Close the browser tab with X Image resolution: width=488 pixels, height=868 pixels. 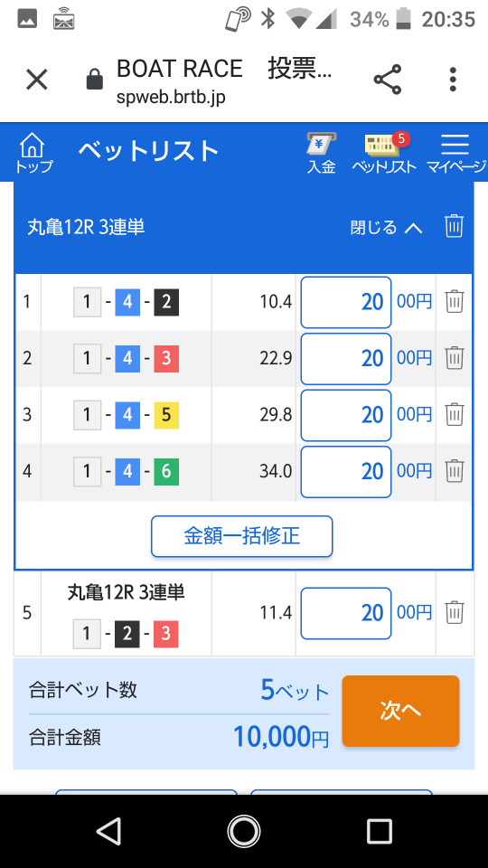(x=37, y=80)
